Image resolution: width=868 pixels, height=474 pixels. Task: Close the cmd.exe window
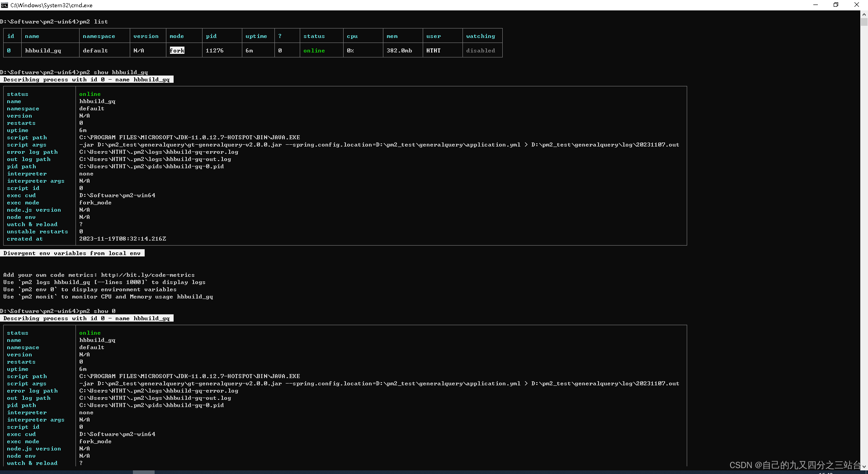(x=857, y=5)
